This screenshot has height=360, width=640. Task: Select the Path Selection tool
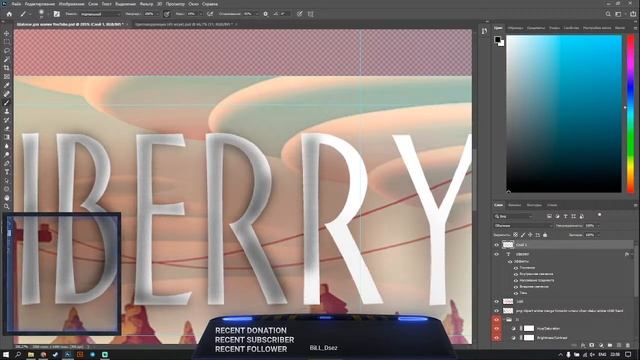(x=7, y=180)
